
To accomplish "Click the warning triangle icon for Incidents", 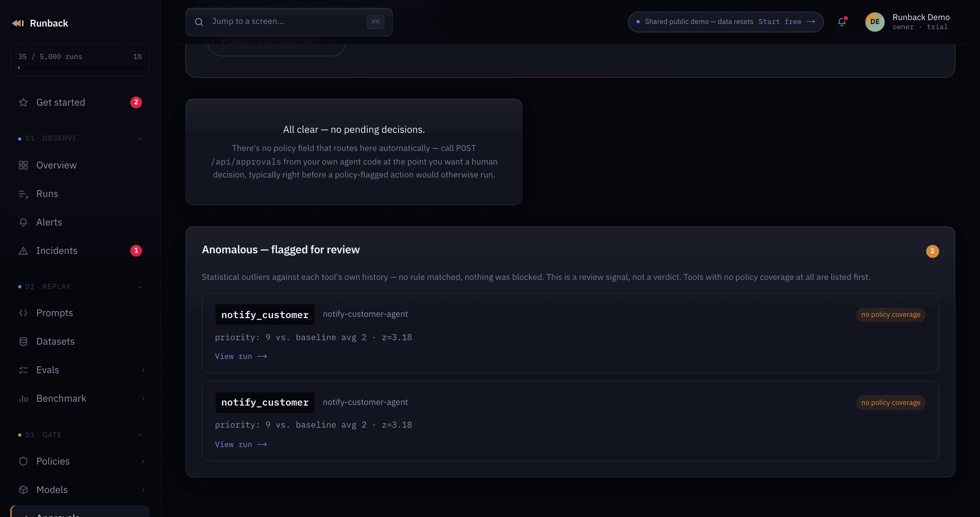I will tap(23, 251).
